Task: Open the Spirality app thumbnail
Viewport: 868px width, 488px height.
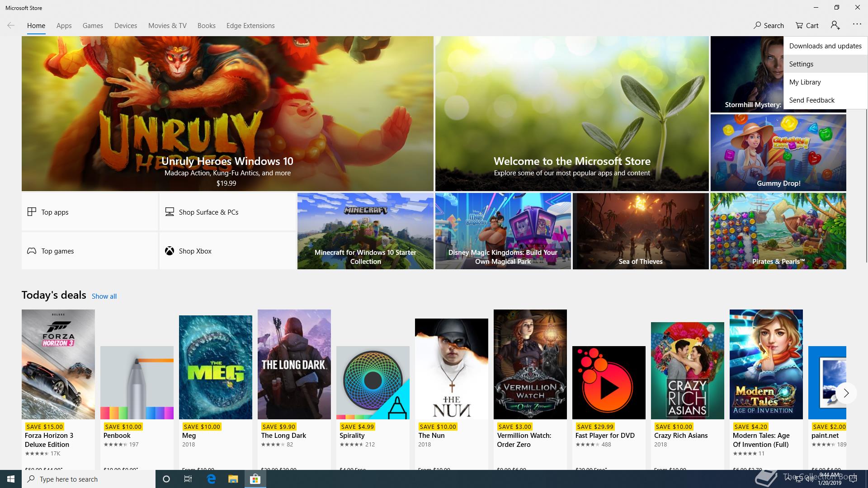Action: [x=373, y=383]
